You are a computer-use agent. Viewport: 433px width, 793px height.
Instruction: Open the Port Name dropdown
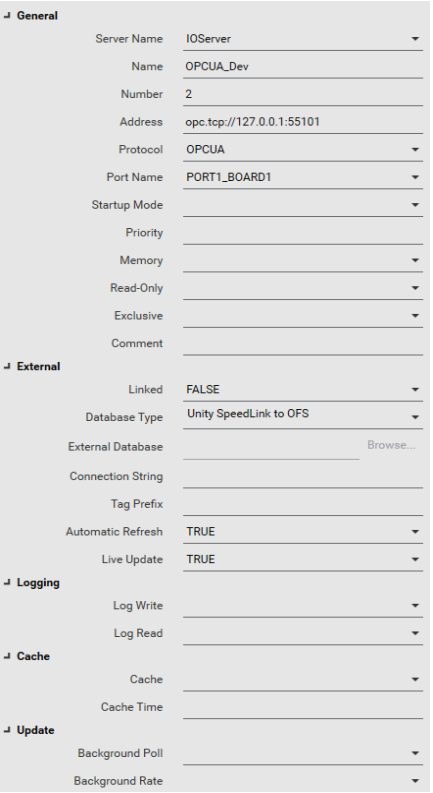coord(303,178)
